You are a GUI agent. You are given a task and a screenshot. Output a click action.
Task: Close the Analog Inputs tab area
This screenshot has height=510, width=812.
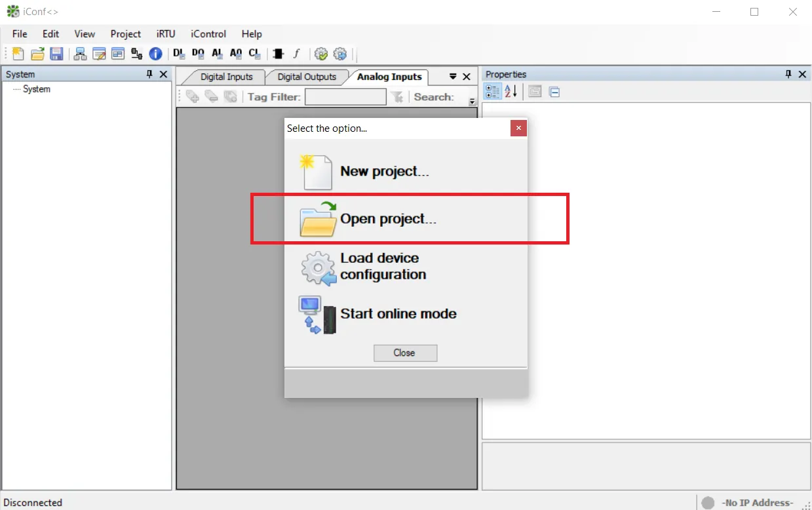tap(467, 77)
